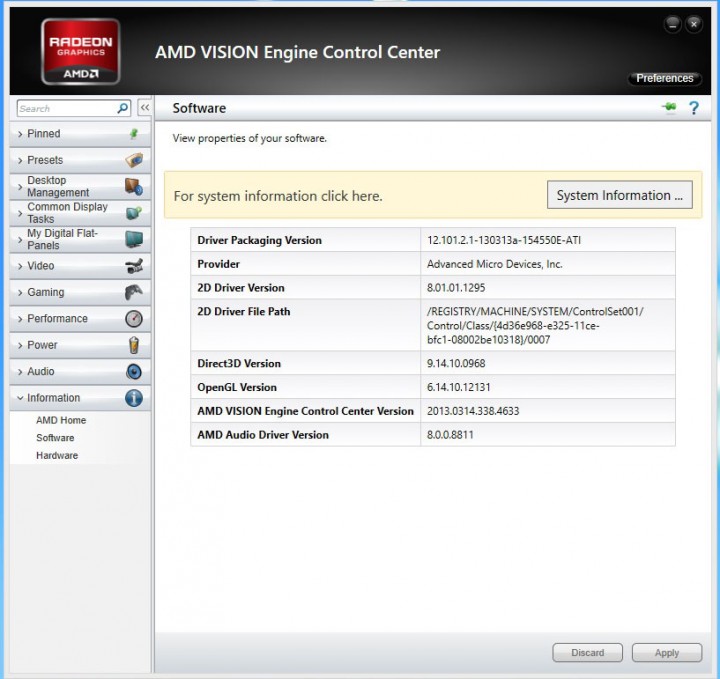
Task: Click the Common Display Tasks icon
Action: coord(134,213)
